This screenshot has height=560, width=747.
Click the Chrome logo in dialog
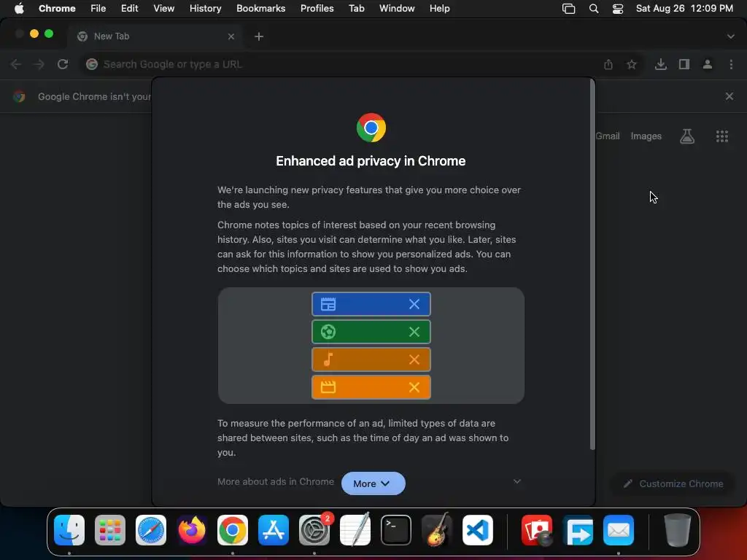click(371, 128)
